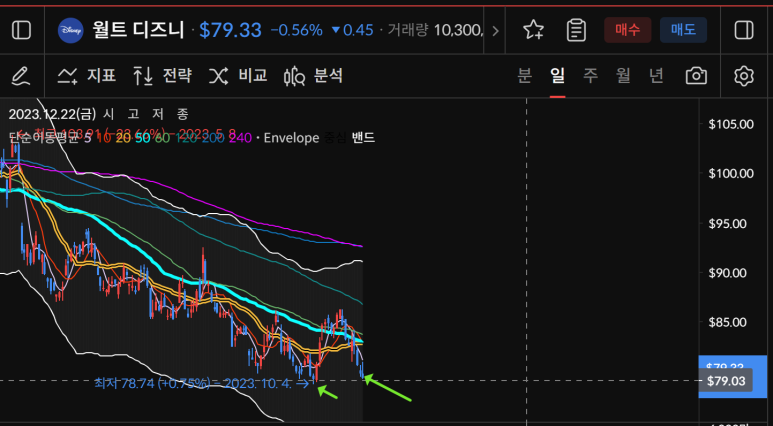Click the blue 매도 sell button
Screen dimensions: 773x426
tap(683, 30)
